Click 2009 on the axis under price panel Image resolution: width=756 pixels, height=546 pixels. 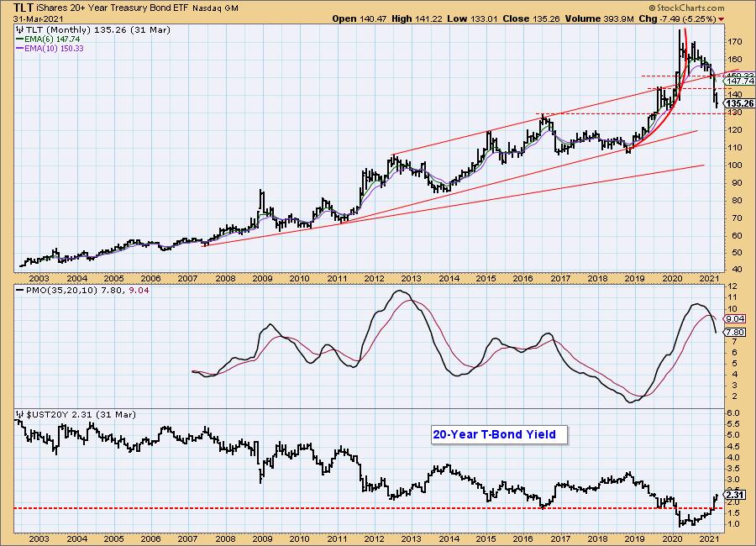point(262,278)
